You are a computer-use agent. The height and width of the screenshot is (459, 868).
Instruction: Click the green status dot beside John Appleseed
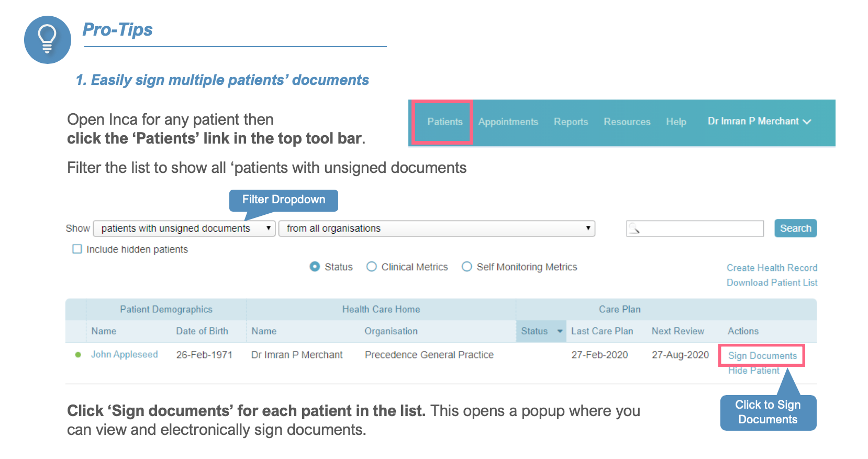(x=78, y=355)
